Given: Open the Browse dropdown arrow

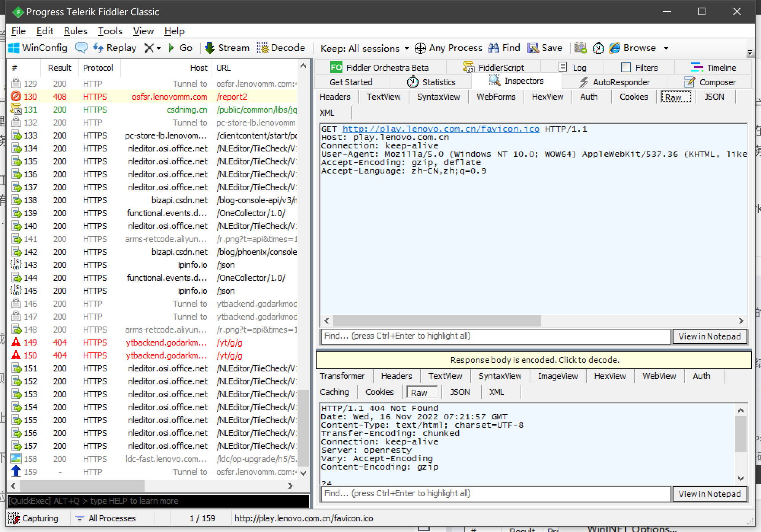Looking at the screenshot, I should (x=666, y=48).
